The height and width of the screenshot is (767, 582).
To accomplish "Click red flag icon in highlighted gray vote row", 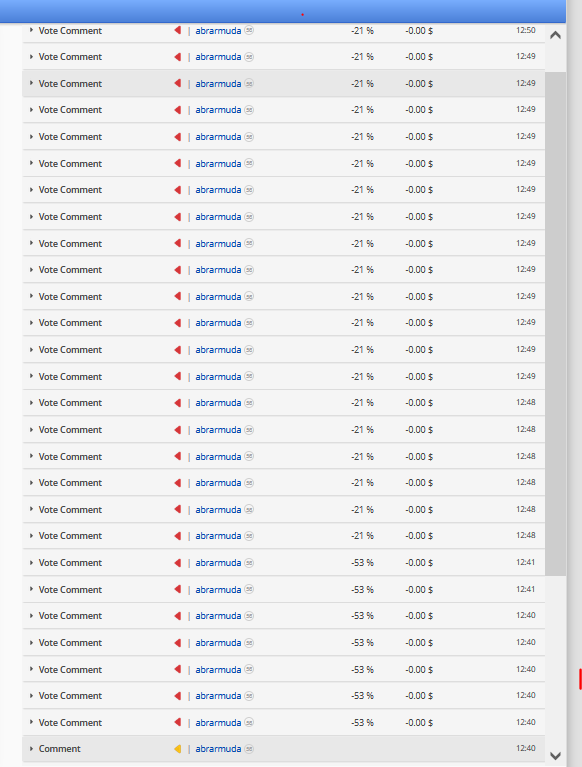I will click(x=178, y=83).
